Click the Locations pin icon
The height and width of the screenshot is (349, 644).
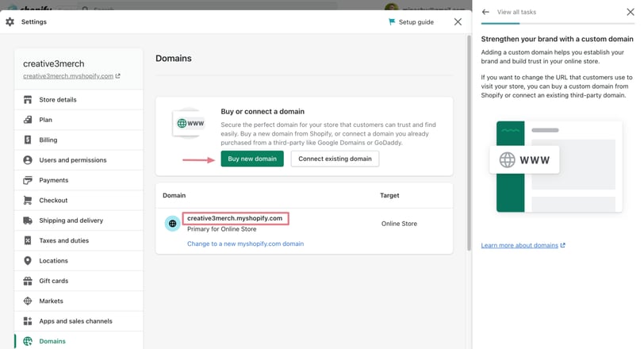[28, 261]
